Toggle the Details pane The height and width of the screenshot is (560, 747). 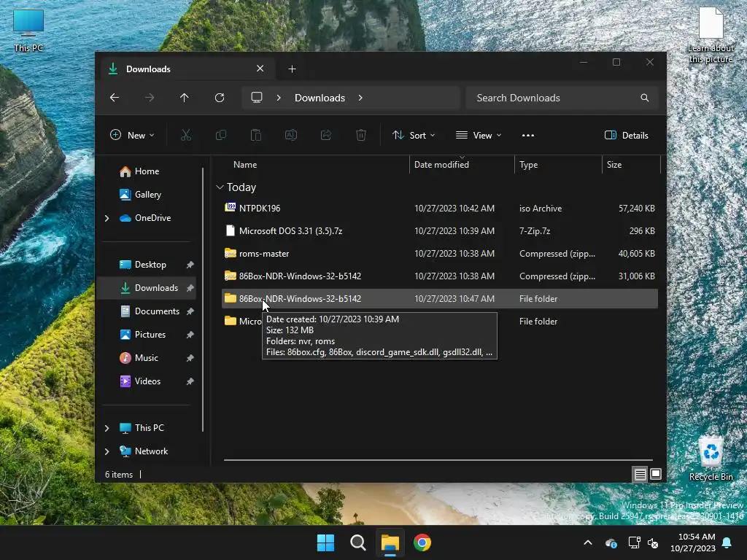(x=626, y=135)
